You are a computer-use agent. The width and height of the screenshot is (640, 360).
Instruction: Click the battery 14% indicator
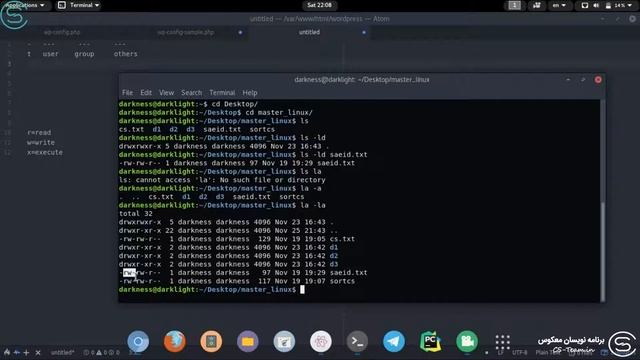(x=615, y=5)
